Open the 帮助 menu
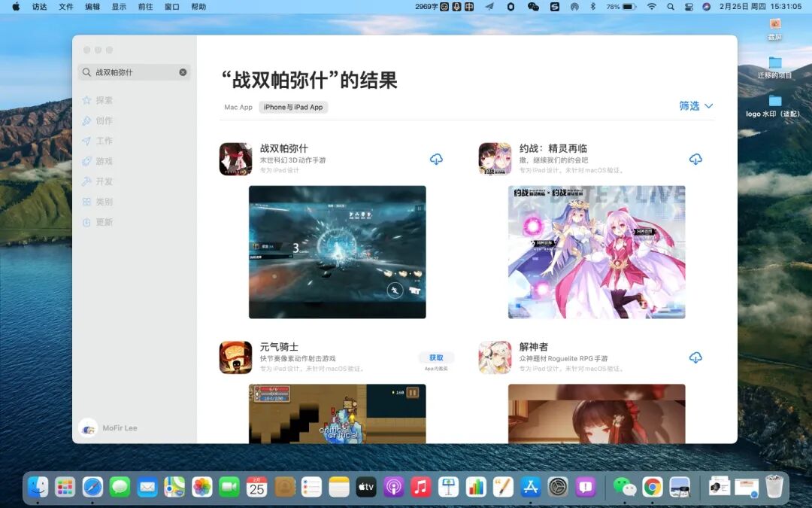This screenshot has height=508, width=812. coord(198,7)
